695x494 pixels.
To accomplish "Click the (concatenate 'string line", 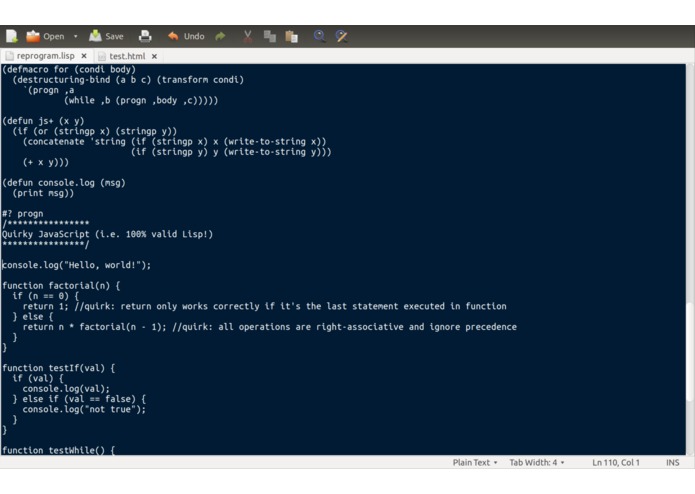I will 175,142.
